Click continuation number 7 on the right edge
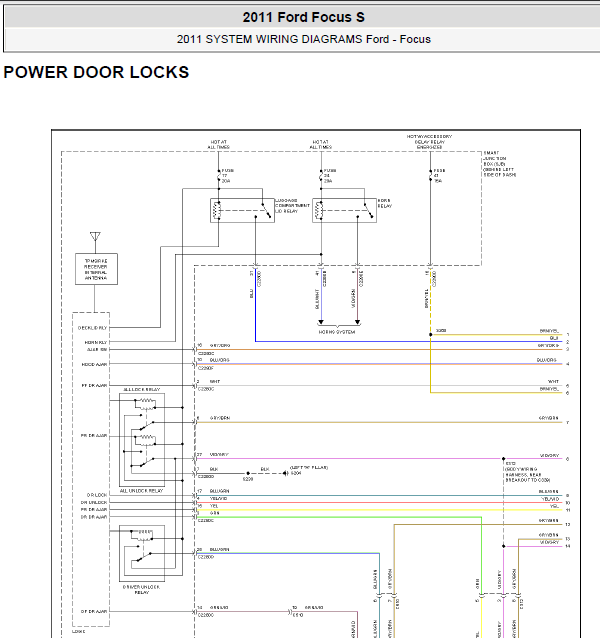The image size is (600, 638). coord(567,423)
